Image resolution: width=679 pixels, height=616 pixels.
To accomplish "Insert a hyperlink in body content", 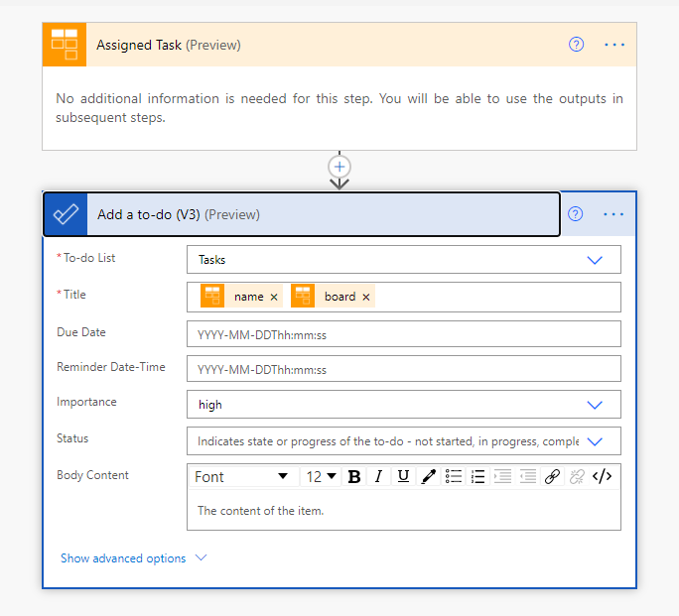I will tap(553, 477).
